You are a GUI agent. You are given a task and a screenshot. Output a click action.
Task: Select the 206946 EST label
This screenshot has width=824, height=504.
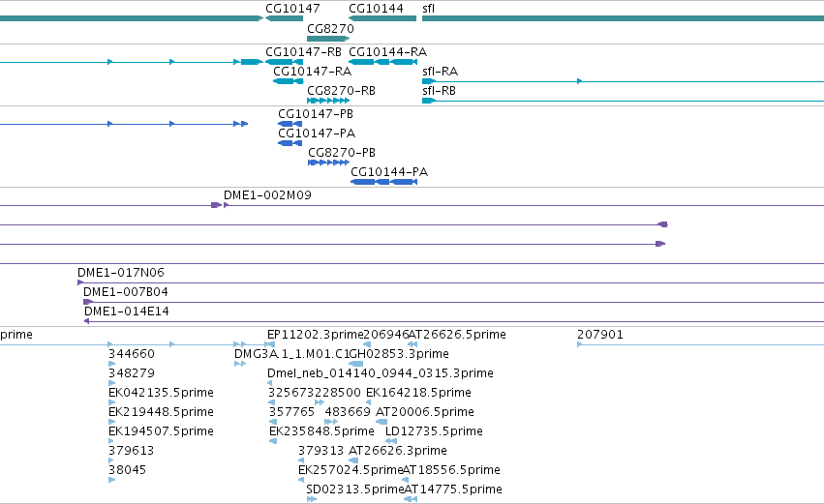[386, 335]
